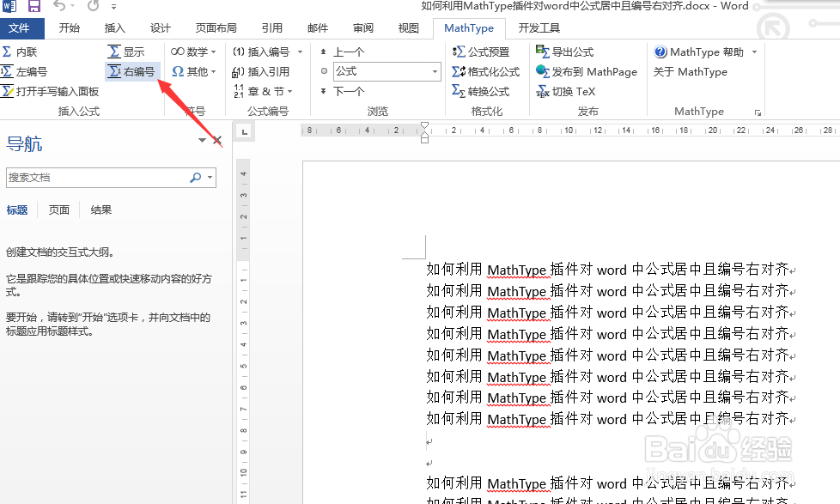Open the 数学 symbols menu
Image resolution: width=840 pixels, height=504 pixels.
click(x=193, y=52)
